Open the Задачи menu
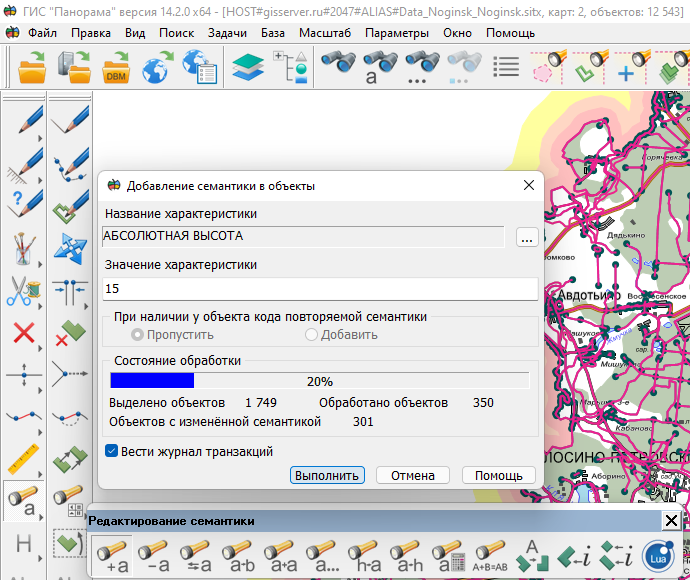The height and width of the screenshot is (580, 693). pyautogui.click(x=227, y=33)
